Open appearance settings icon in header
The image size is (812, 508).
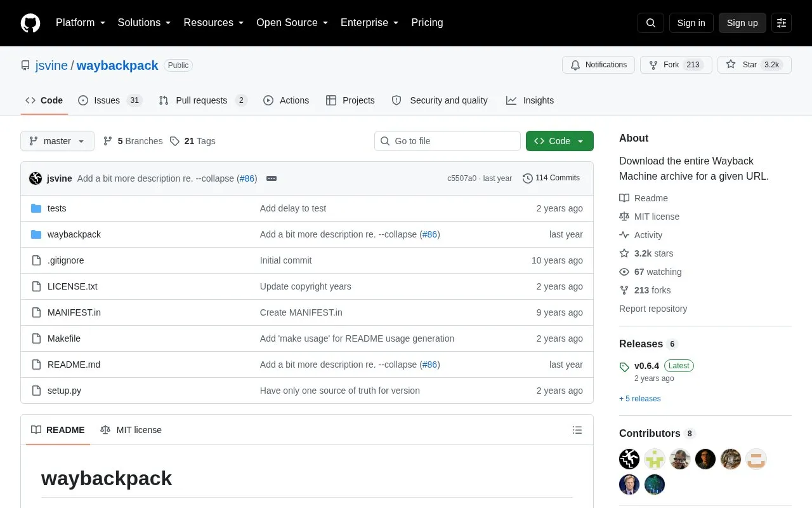pyautogui.click(x=782, y=23)
